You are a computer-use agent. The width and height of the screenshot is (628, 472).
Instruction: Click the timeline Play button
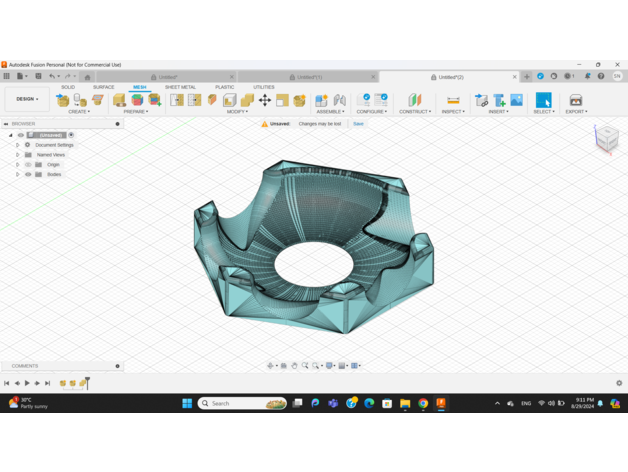coord(27,383)
